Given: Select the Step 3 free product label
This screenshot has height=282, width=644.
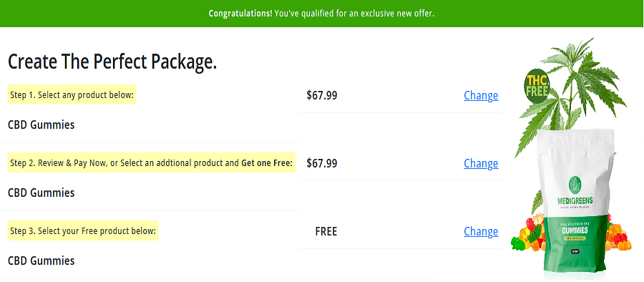Looking at the screenshot, I should 83,231.
